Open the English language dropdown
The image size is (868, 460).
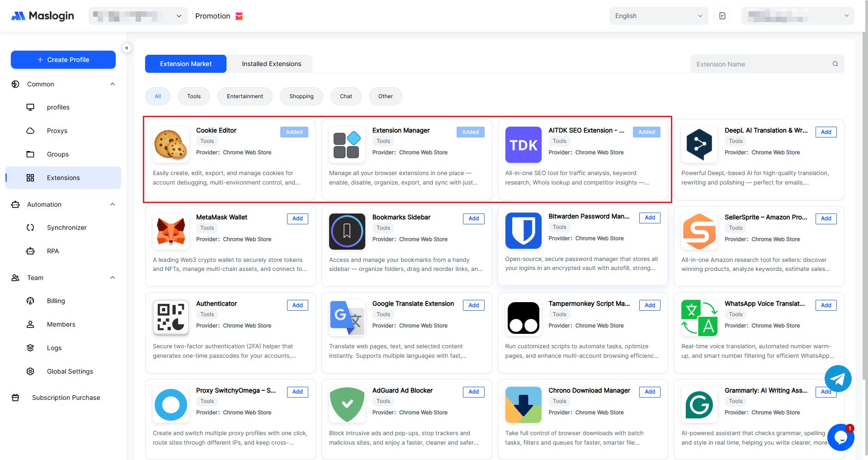click(658, 16)
